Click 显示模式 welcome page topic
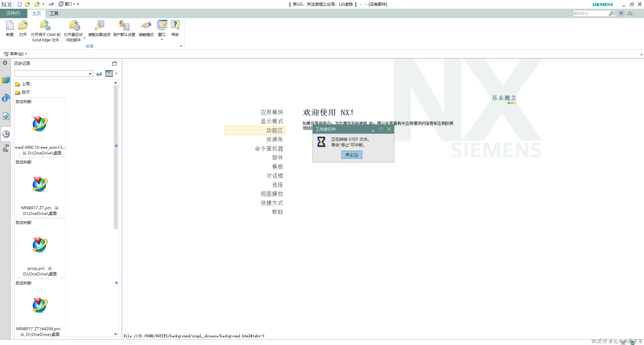Image resolution: width=644 pixels, height=345 pixels. (x=272, y=121)
